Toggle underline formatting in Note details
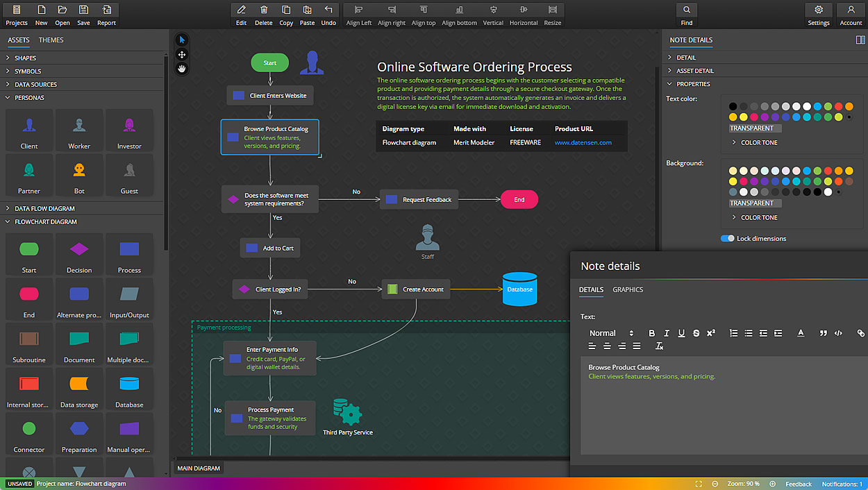The width and height of the screenshot is (868, 490). click(681, 333)
